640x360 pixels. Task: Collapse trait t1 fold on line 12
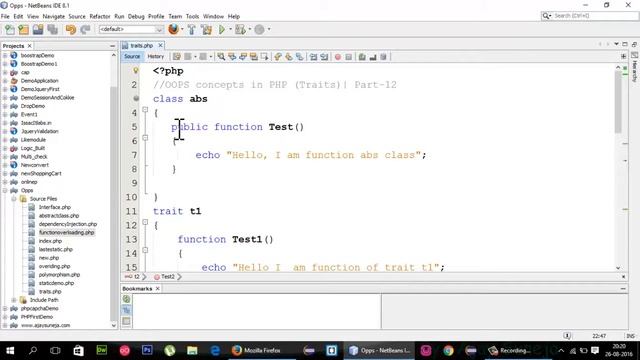tap(145, 222)
